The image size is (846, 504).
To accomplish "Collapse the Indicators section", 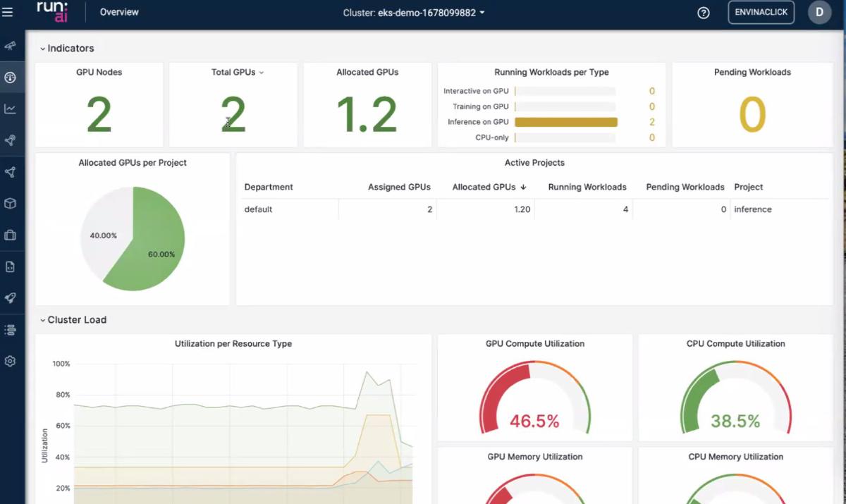I will pos(44,48).
